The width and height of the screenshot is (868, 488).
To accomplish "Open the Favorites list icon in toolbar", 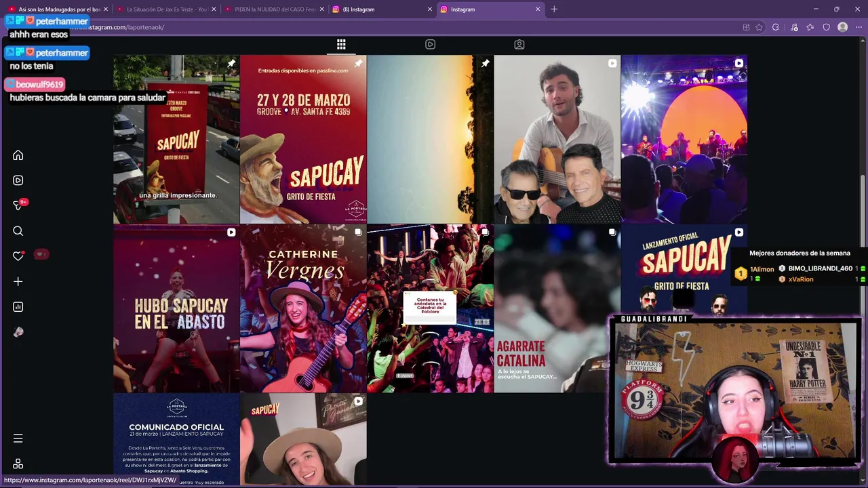I will click(810, 27).
